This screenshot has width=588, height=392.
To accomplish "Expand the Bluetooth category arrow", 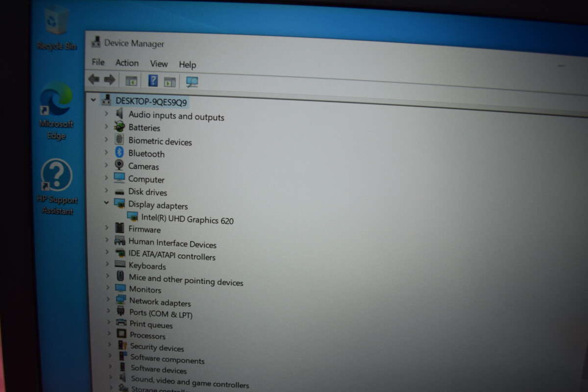I will click(x=106, y=152).
